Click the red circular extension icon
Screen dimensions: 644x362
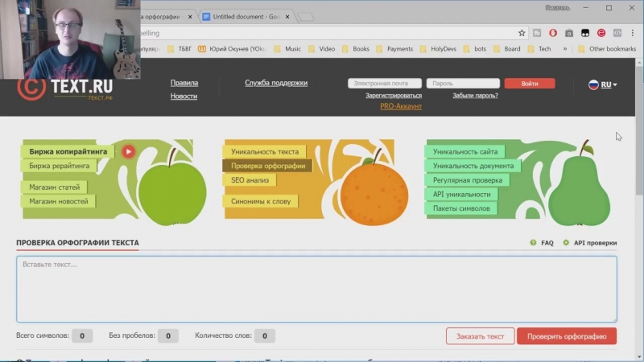[601, 33]
